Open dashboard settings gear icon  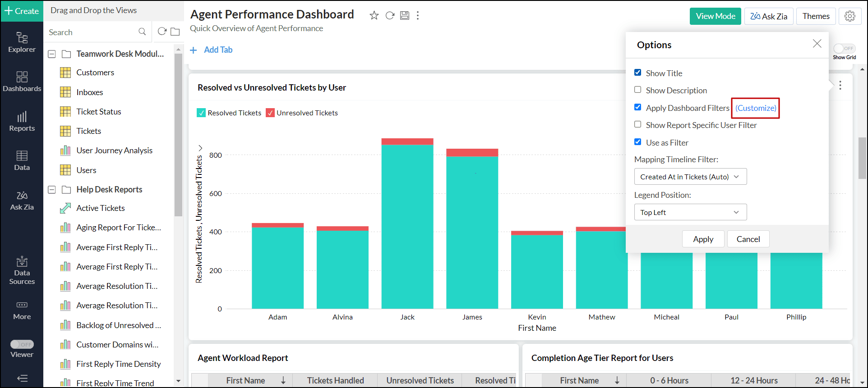850,16
